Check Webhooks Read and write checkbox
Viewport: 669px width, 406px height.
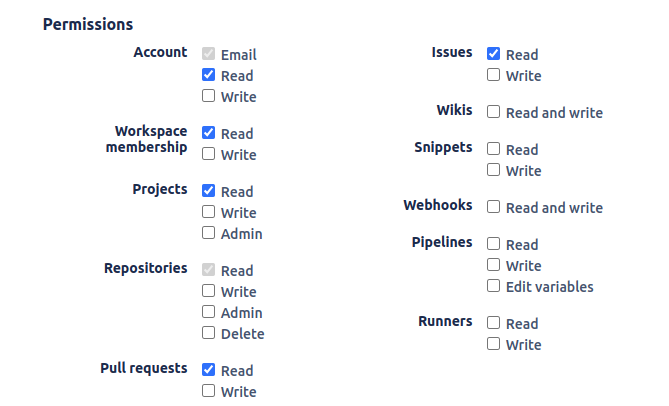tap(493, 207)
